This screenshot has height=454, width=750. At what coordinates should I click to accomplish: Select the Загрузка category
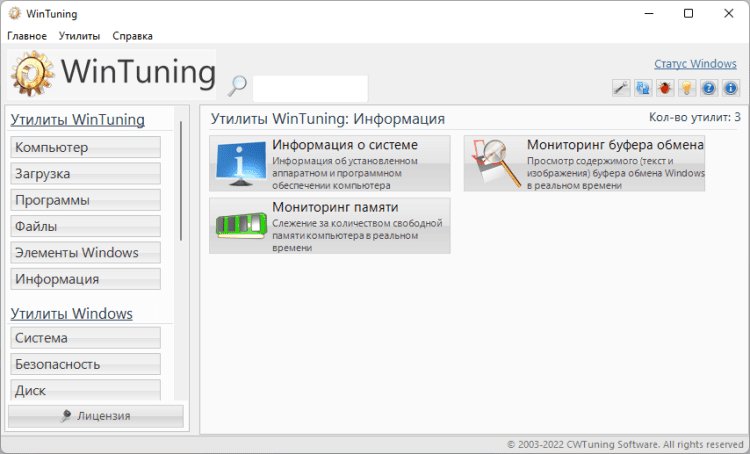[86, 174]
